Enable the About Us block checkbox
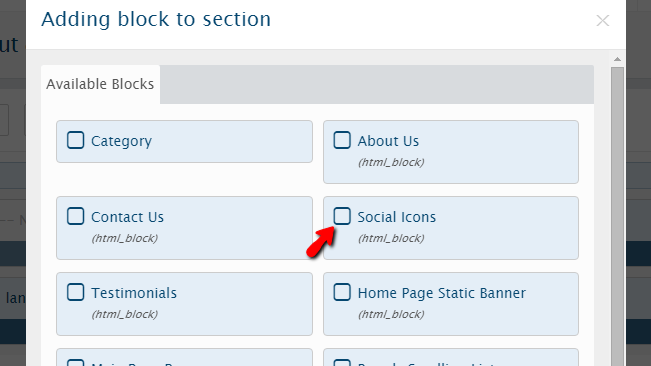 tap(342, 140)
